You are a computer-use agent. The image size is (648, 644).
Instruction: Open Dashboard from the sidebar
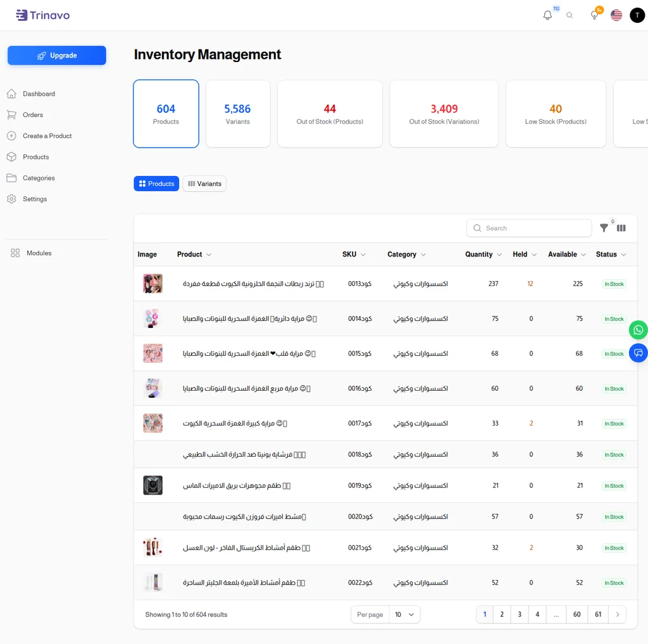click(39, 94)
